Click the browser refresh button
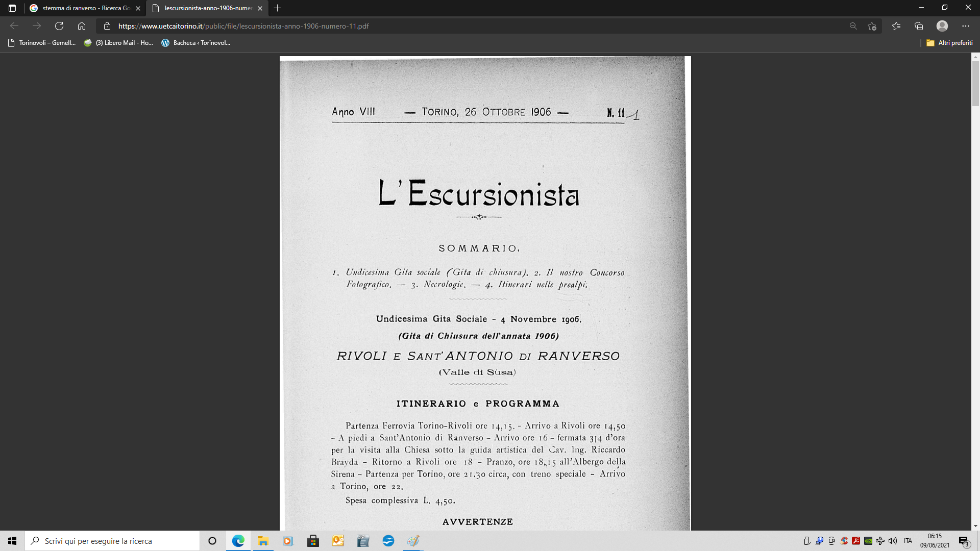 pyautogui.click(x=59, y=26)
